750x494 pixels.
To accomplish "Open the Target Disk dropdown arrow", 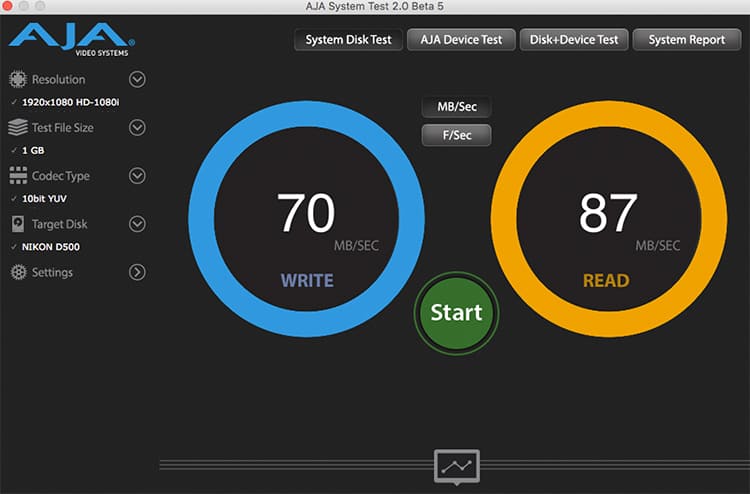I will point(138,224).
